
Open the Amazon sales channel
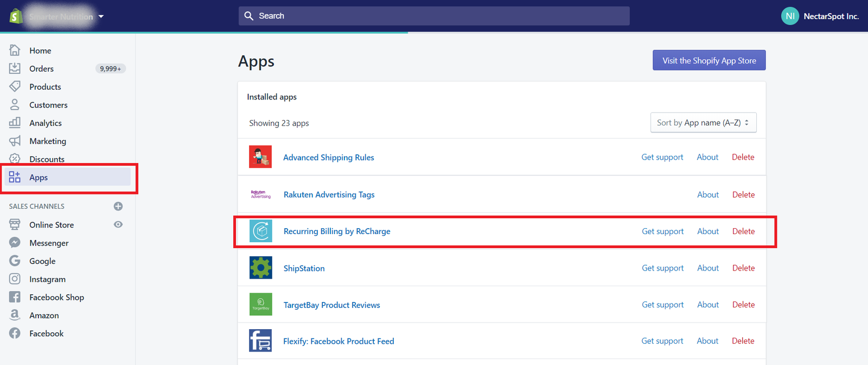44,316
